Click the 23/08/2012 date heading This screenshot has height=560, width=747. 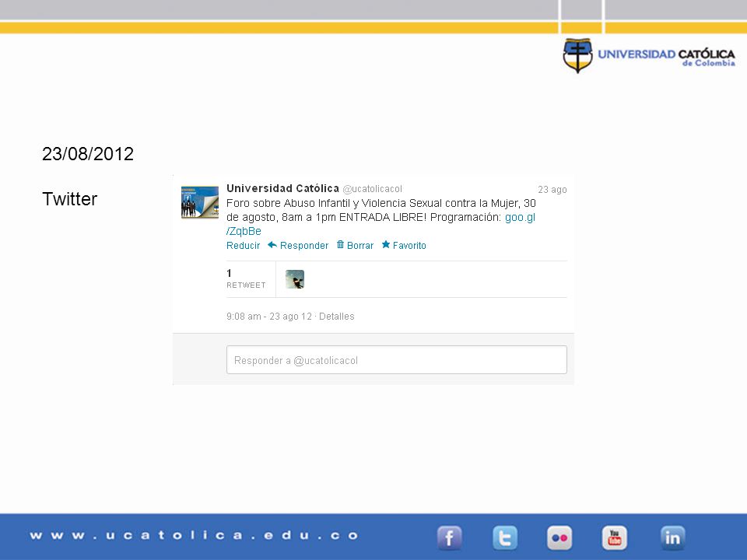pos(88,154)
